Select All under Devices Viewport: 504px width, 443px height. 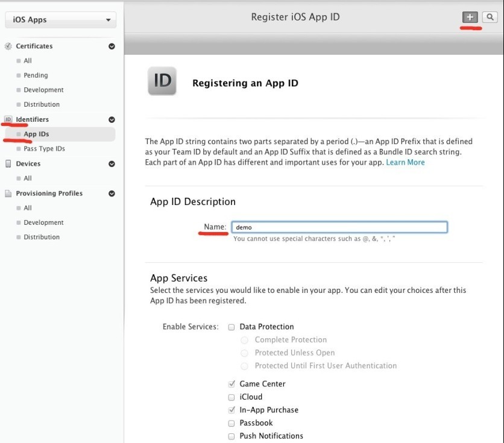(28, 178)
